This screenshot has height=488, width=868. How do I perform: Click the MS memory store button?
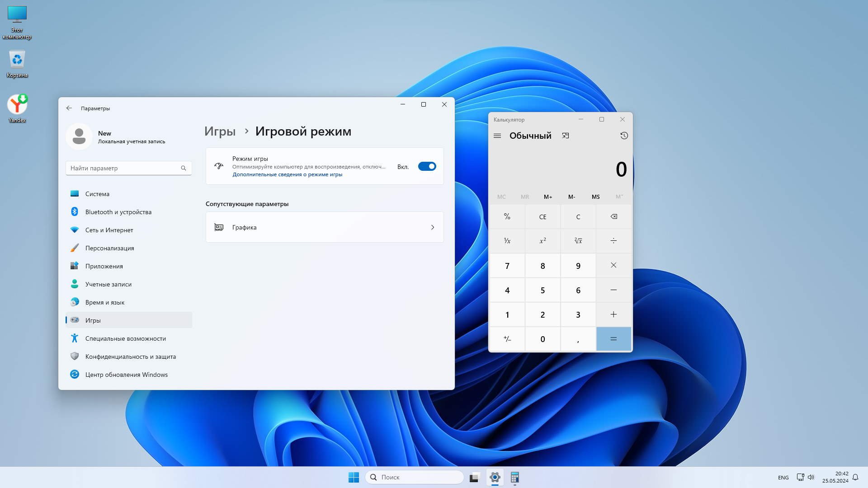tap(595, 197)
